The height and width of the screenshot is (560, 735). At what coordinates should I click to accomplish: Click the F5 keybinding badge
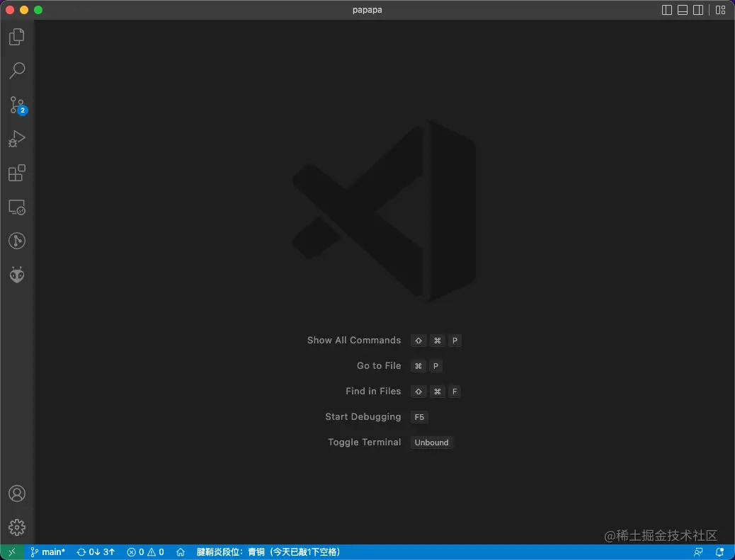[419, 417]
